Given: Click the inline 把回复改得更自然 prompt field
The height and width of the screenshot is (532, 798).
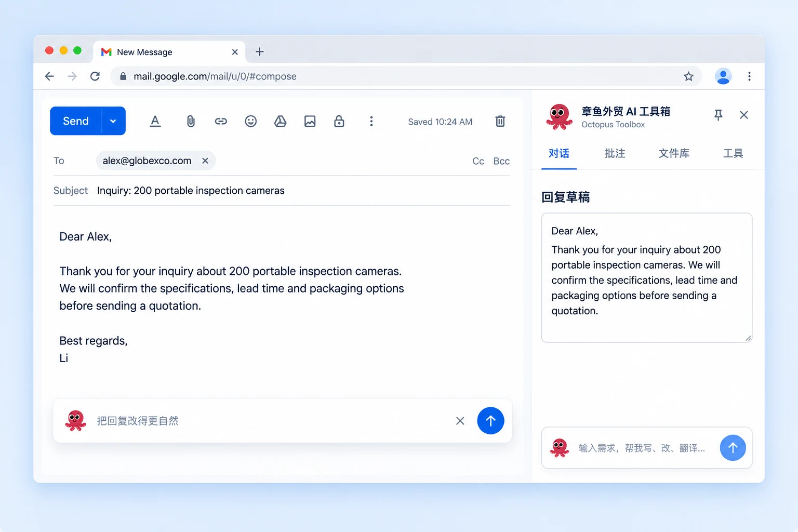Looking at the screenshot, I should point(270,421).
